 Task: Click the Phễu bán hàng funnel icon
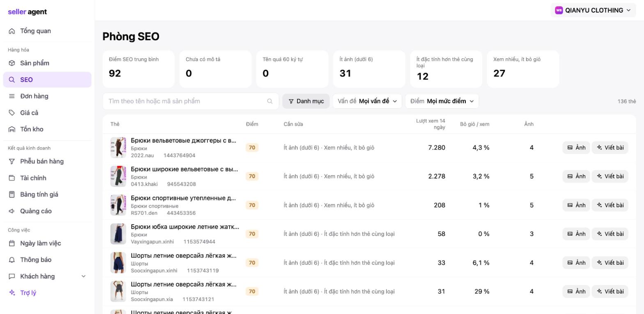pyautogui.click(x=12, y=161)
